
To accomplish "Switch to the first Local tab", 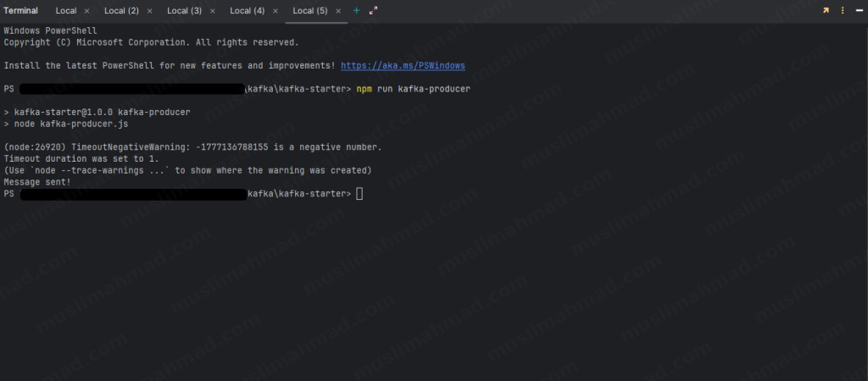I will coord(65,10).
